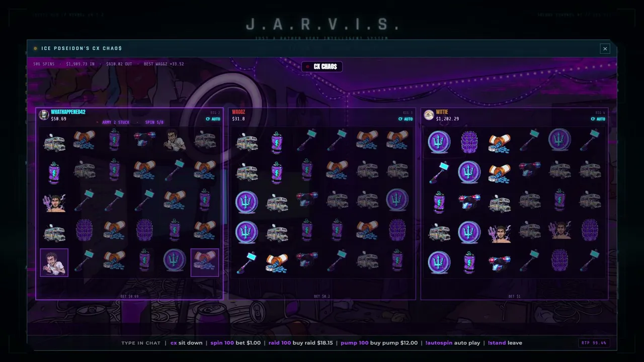
Task: Click the purple coral symbol in WAGGZ's reels
Action: pos(397,231)
